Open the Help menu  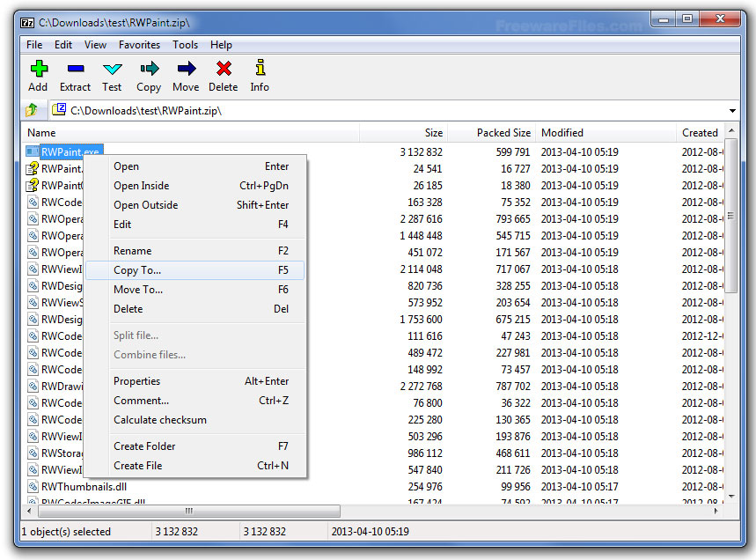221,45
